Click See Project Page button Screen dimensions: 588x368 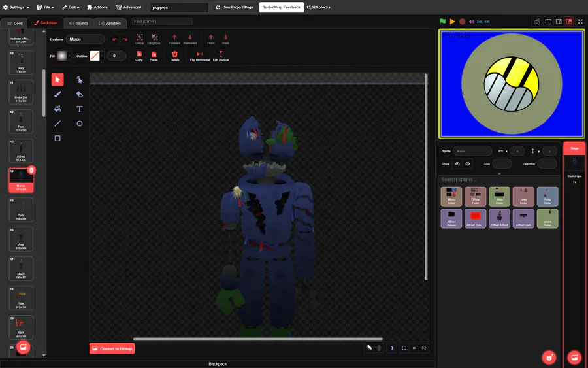pyautogui.click(x=235, y=7)
